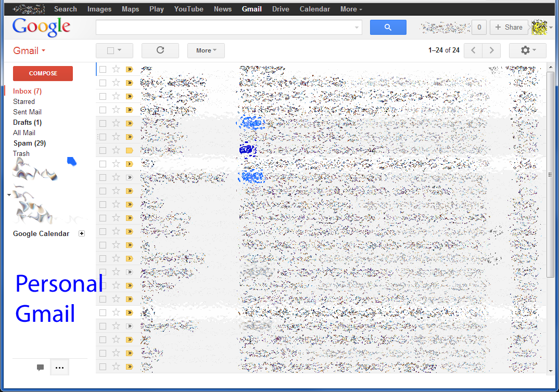The width and height of the screenshot is (559, 392).
Task: Open the Sent Mail folder
Action: (28, 112)
